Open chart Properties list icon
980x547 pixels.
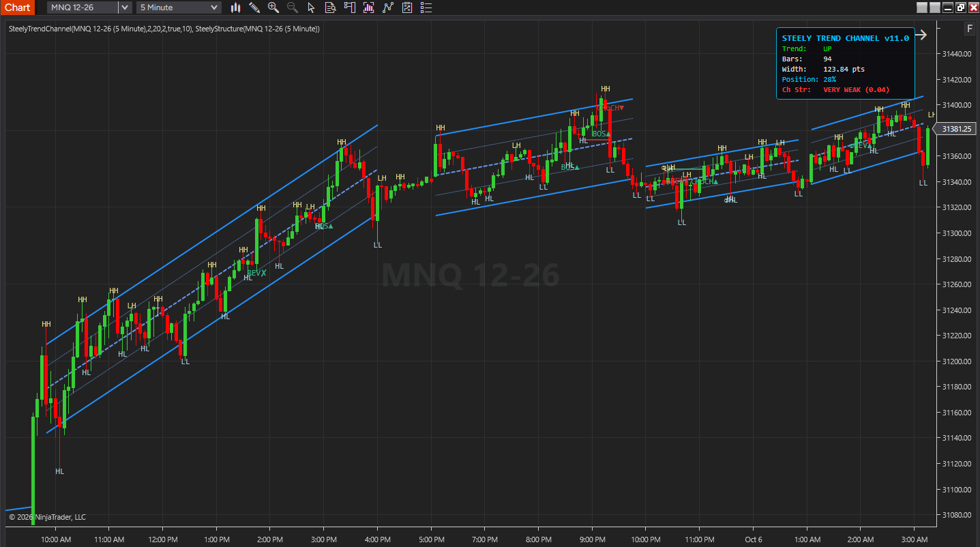426,8
